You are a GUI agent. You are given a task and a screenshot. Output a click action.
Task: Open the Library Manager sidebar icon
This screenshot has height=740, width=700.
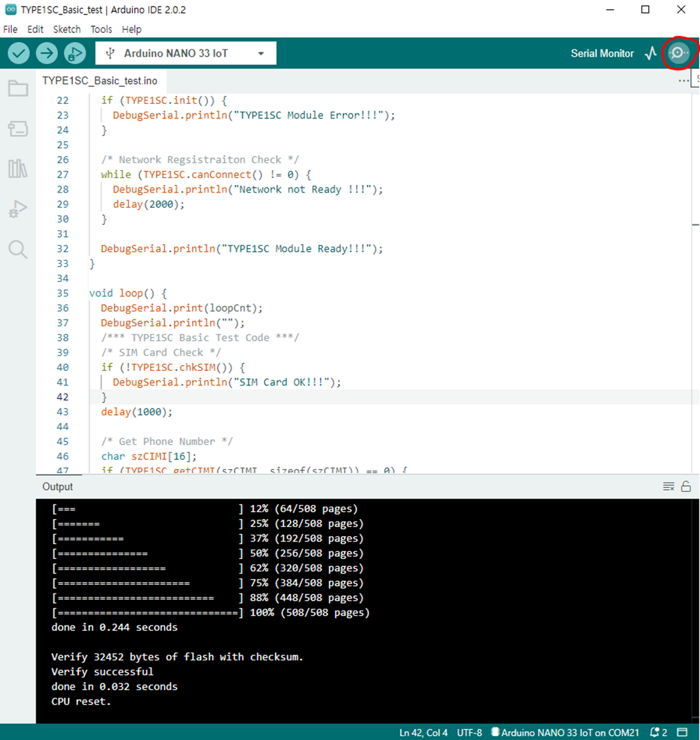click(18, 168)
